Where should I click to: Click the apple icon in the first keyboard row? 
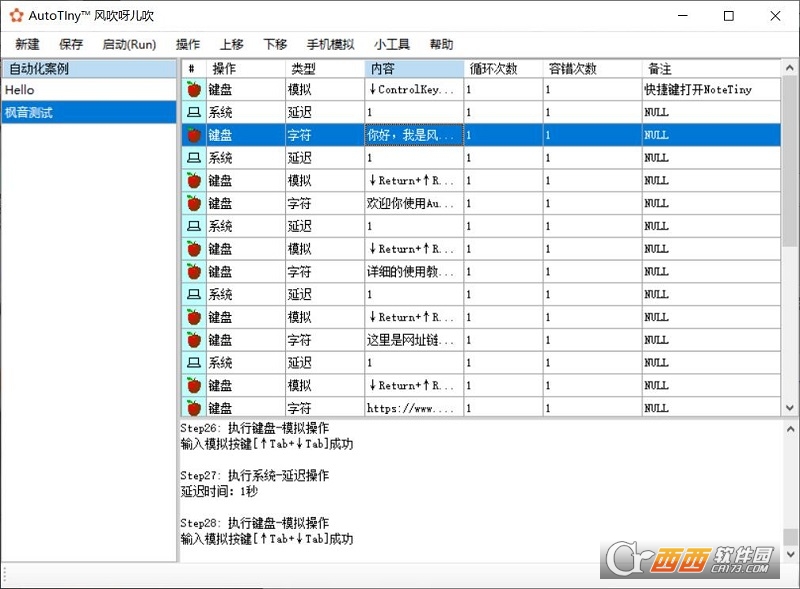[x=194, y=90]
